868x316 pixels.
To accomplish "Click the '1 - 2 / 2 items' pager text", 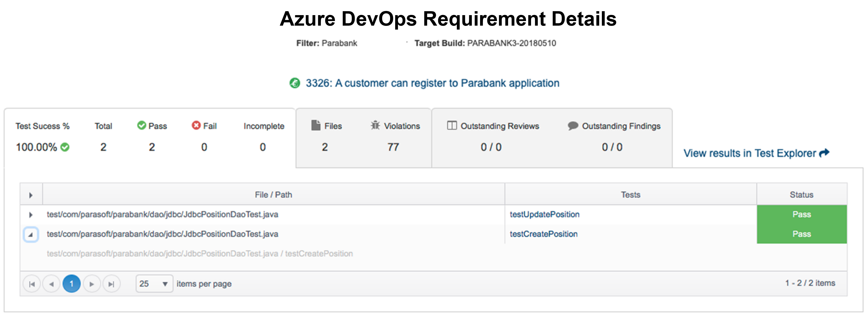I will click(x=810, y=283).
